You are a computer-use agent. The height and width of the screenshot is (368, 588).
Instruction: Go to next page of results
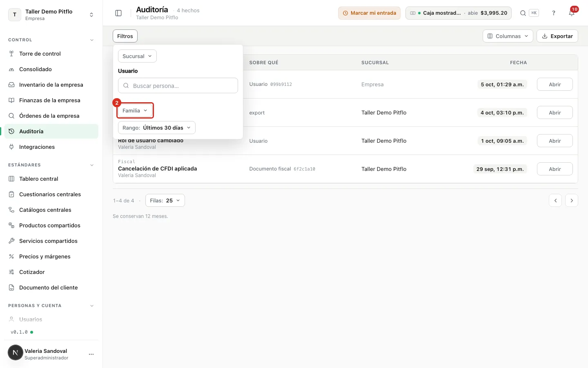click(x=572, y=200)
